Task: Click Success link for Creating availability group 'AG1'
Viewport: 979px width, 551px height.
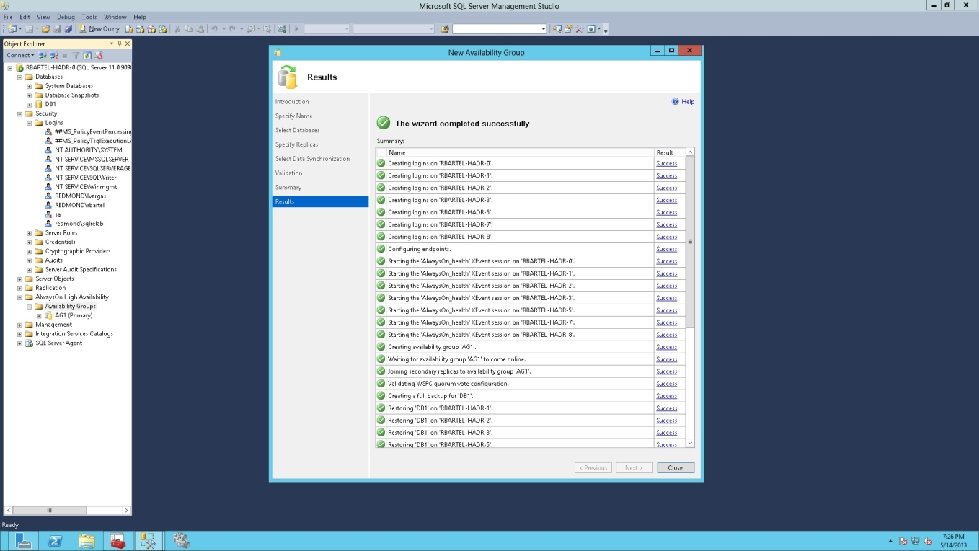Action: tap(667, 347)
